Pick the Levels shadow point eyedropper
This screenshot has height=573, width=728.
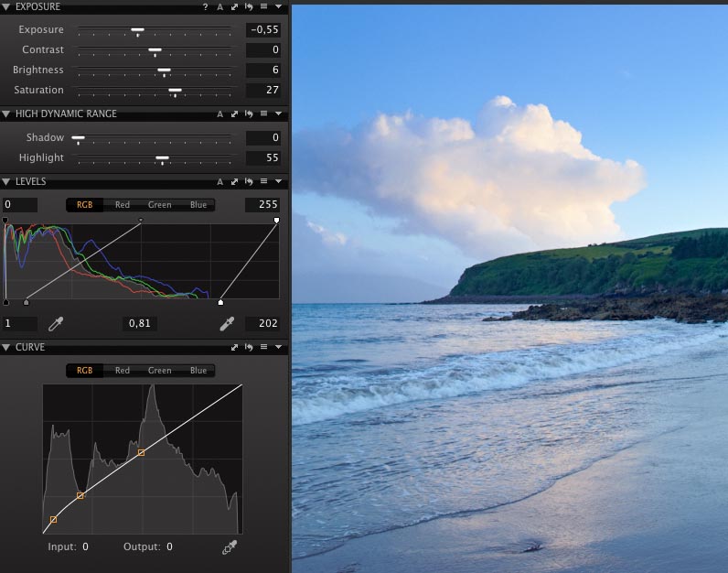(x=56, y=324)
